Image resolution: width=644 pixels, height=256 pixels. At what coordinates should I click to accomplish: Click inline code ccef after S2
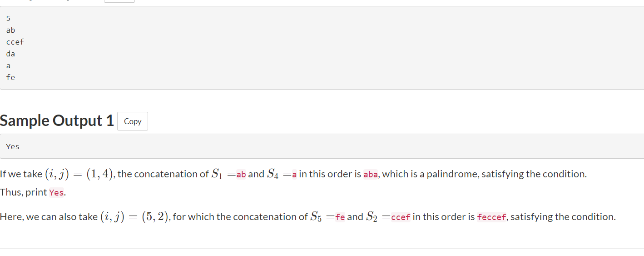point(401,217)
